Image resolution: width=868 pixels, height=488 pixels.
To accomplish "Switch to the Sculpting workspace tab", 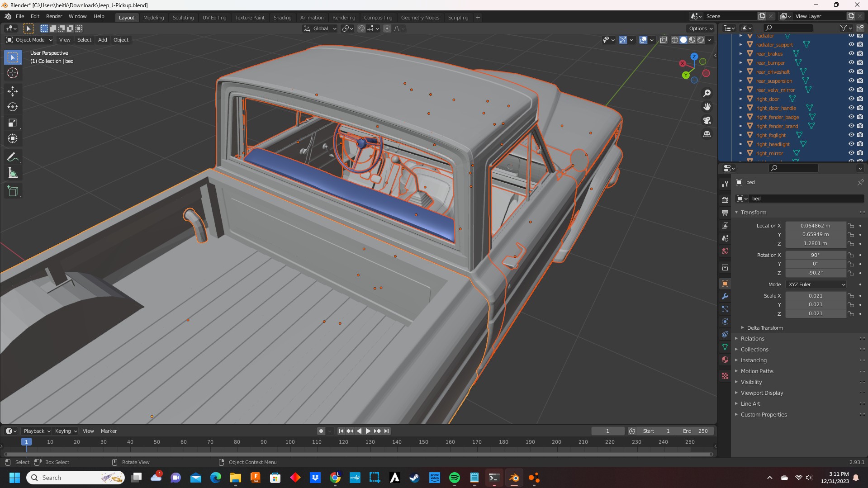I will 183,18.
